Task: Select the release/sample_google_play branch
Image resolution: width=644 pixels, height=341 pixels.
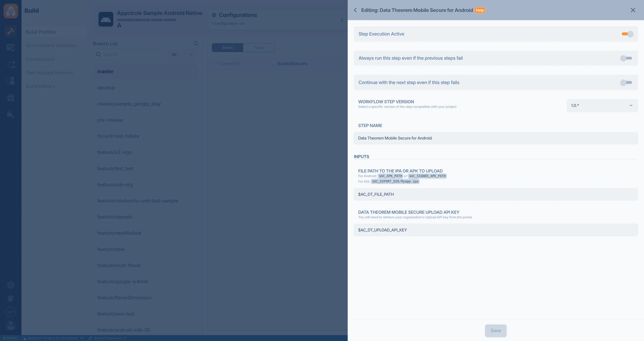Action: [x=129, y=104]
